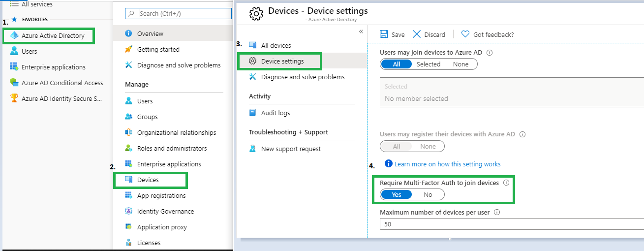Viewport: 644px width, 251px height.
Task: Open New support request
Action: click(x=291, y=149)
